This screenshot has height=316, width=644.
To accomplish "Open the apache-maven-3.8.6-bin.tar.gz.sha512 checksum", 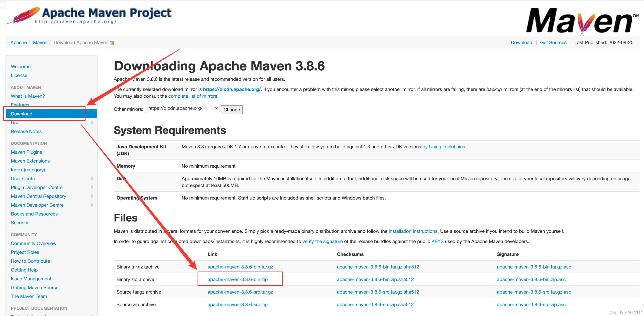I will (x=378, y=267).
